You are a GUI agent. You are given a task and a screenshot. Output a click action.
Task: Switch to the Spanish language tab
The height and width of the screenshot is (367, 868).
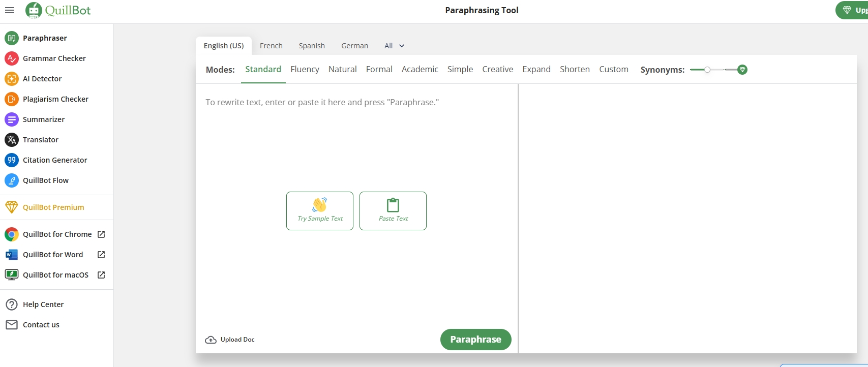click(x=312, y=46)
